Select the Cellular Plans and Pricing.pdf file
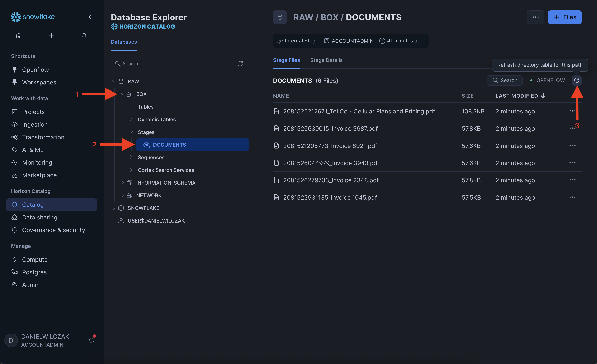The width and height of the screenshot is (597, 364). click(359, 111)
